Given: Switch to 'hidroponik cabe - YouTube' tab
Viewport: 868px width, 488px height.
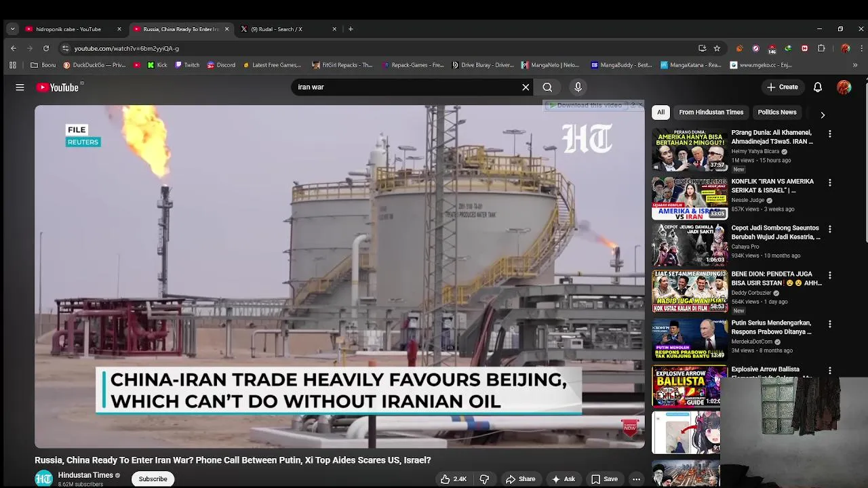Looking at the screenshot, I should point(73,29).
